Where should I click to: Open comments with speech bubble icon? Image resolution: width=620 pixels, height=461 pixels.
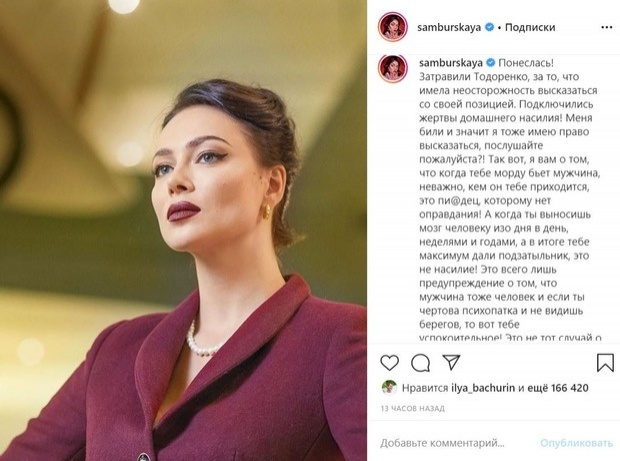pyautogui.click(x=420, y=363)
